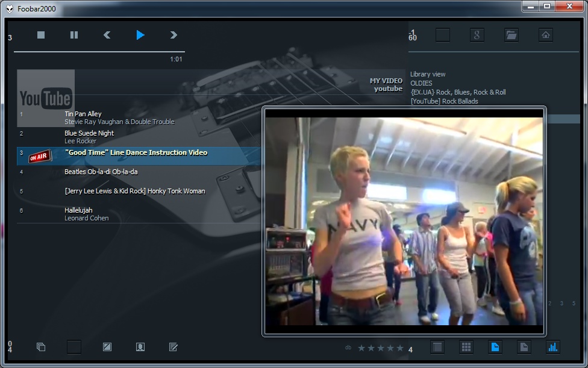This screenshot has width=588, height=368.
Task: Open the spectrum bars visualization icon
Action: pyautogui.click(x=552, y=347)
